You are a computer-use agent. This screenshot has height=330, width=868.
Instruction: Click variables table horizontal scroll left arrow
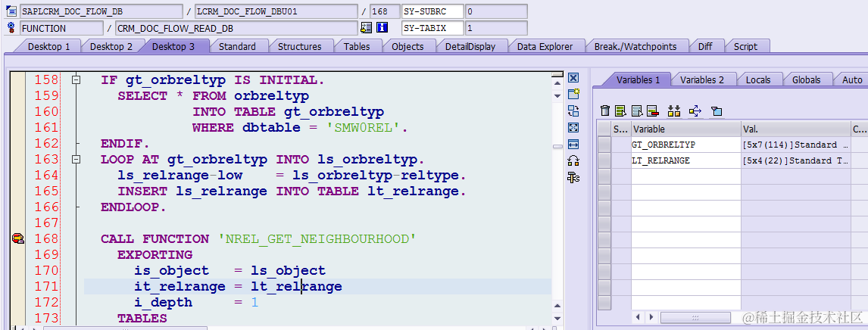point(639,317)
